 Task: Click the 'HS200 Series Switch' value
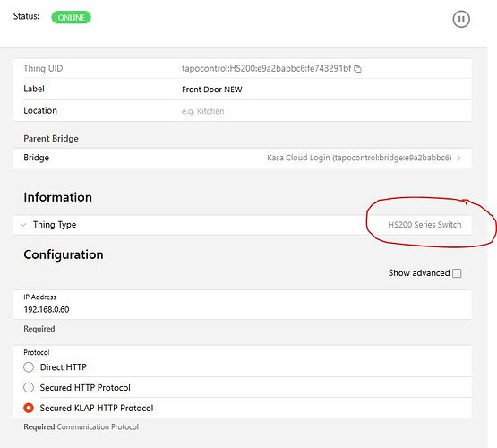click(424, 225)
